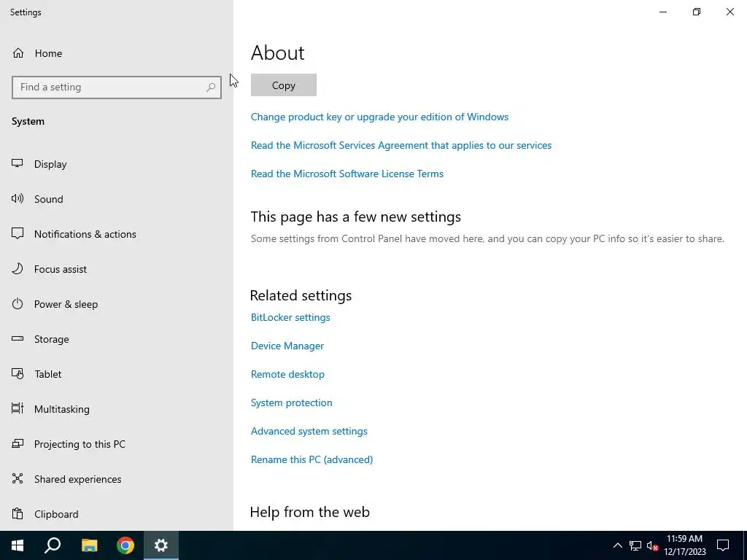Viewport: 747px width, 560px height.
Task: Open Power & sleep settings
Action: 117,304
